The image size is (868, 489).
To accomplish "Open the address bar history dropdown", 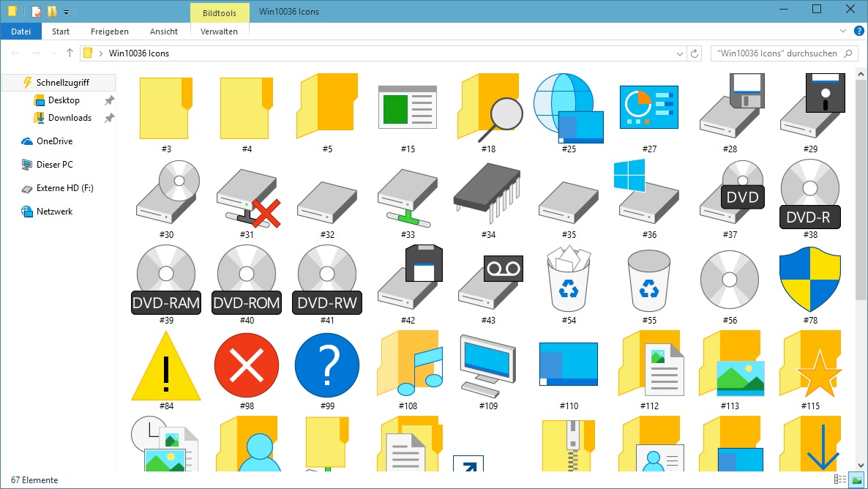I will click(679, 53).
